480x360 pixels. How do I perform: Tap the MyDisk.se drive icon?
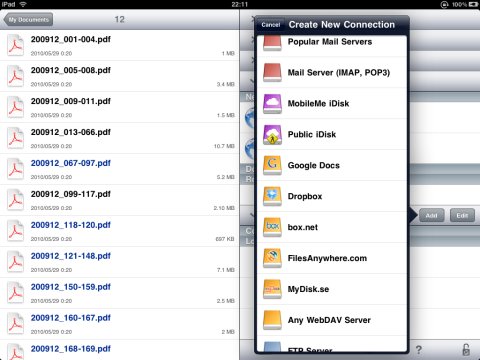click(272, 289)
